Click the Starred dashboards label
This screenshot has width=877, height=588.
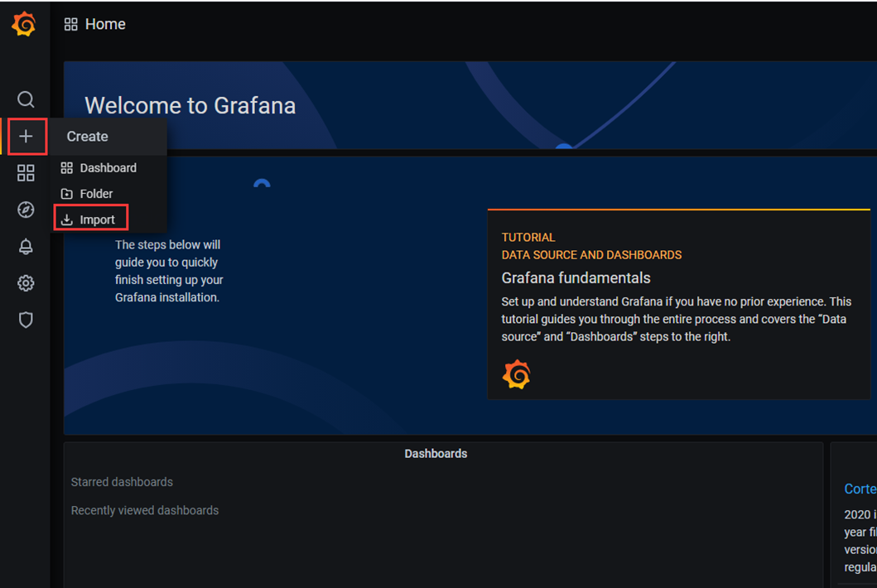pyautogui.click(x=122, y=482)
